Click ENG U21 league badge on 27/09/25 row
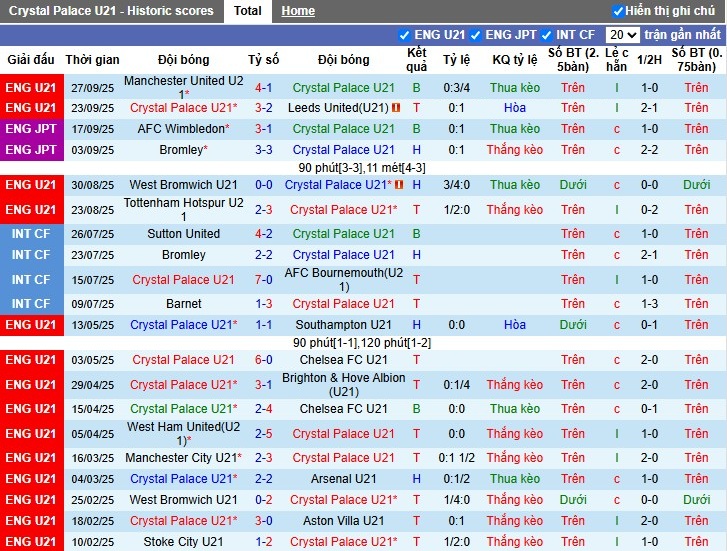Viewport: 727px width, 551px height. tap(30, 87)
